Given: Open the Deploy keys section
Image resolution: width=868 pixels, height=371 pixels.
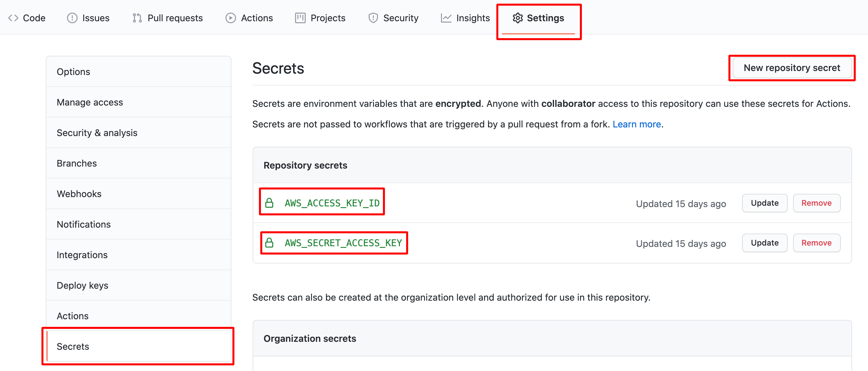Looking at the screenshot, I should (83, 285).
